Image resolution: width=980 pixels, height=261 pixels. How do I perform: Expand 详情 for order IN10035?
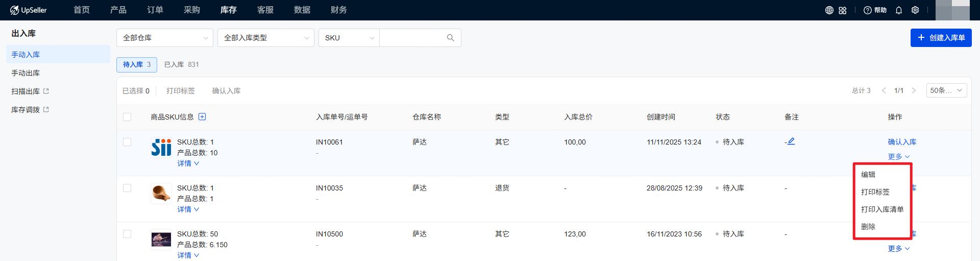(188, 209)
